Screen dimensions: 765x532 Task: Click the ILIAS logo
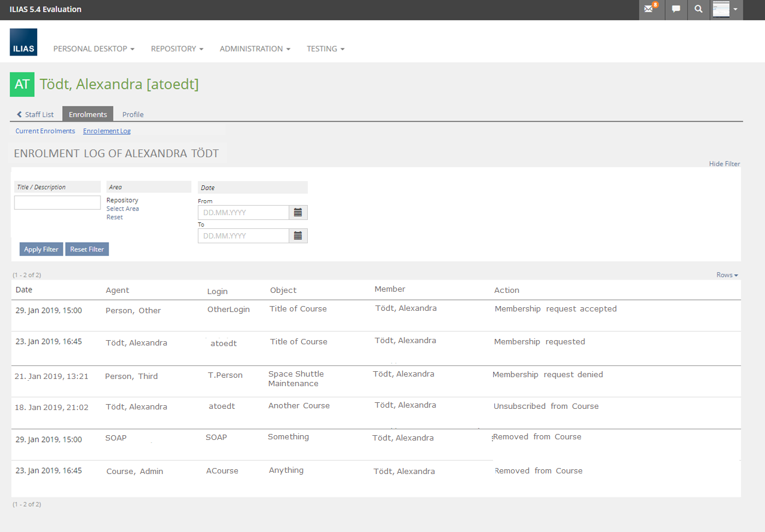click(23, 42)
